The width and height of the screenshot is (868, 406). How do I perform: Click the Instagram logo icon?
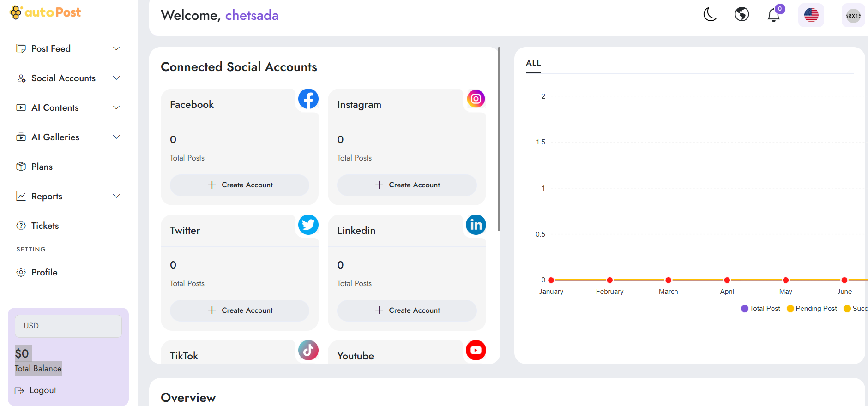click(476, 99)
